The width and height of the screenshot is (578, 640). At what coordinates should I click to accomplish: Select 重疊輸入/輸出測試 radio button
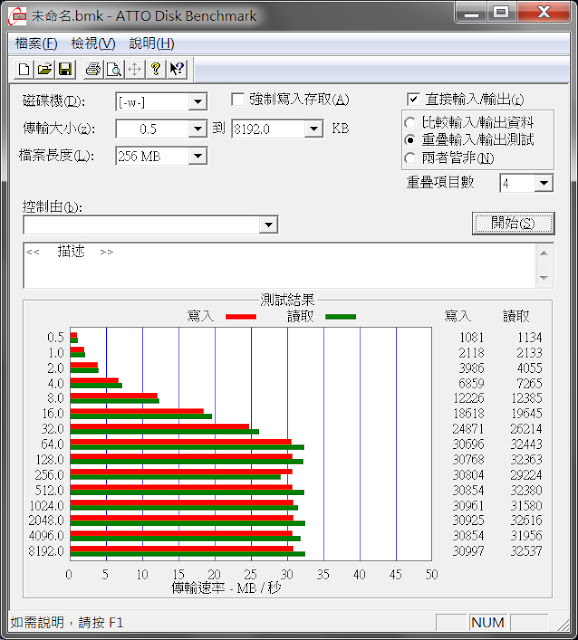pos(410,140)
